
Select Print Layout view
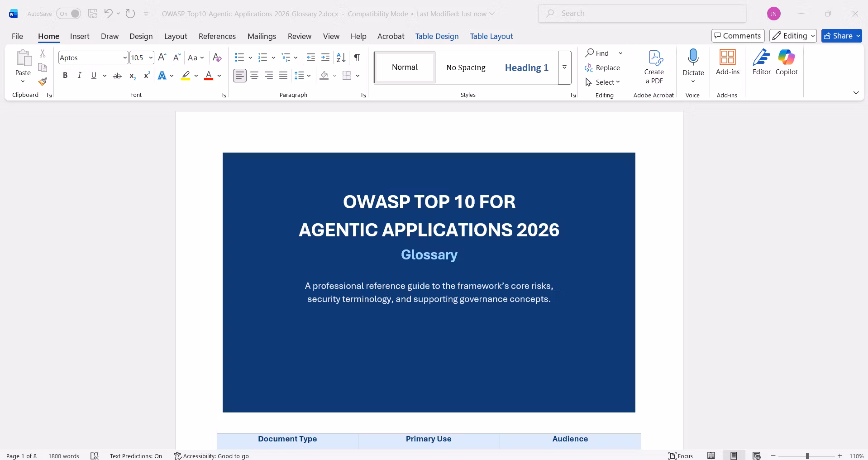734,456
